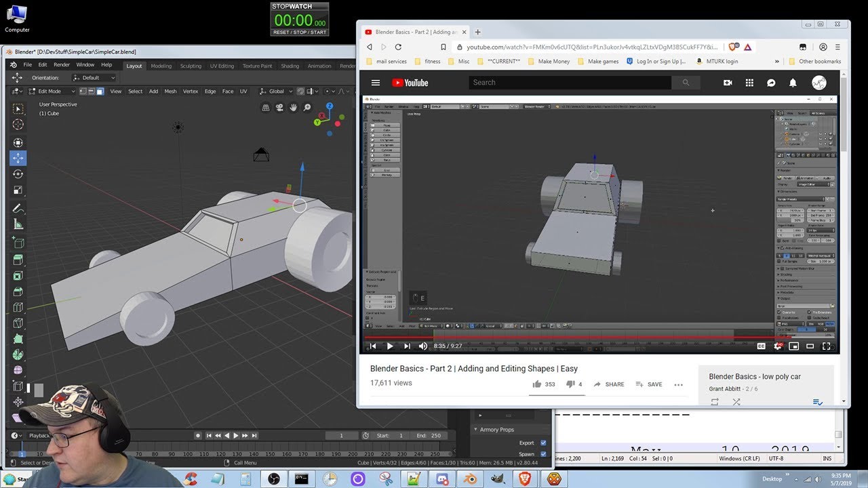Activate the highlighted Move tool in Blender
Screen dimensions: 868x488
tap(18, 158)
